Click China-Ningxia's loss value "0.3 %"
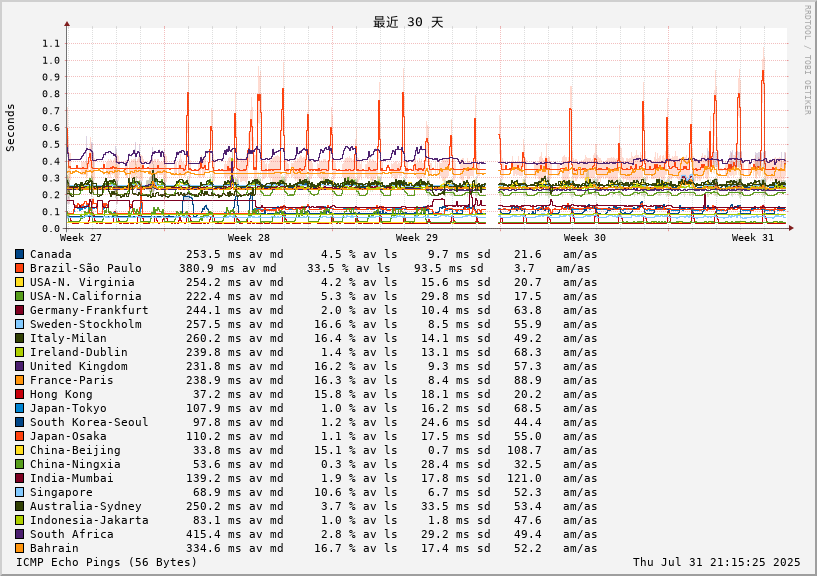This screenshot has width=817, height=576. click(x=338, y=464)
